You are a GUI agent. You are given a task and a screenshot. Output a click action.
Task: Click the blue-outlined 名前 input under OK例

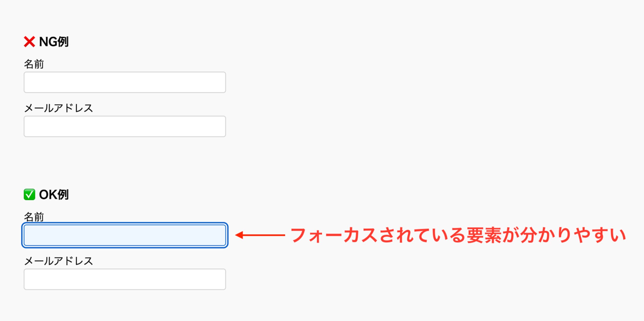[x=125, y=235]
